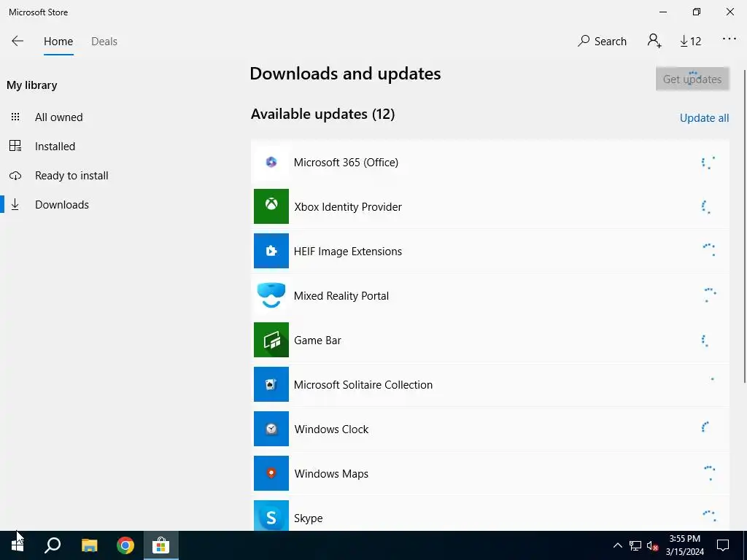747x560 pixels.
Task: Click the Update all link
Action: [x=704, y=118]
